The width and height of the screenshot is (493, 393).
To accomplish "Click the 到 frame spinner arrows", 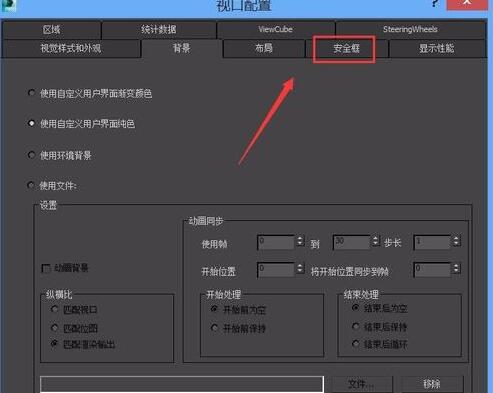I will (x=376, y=241).
